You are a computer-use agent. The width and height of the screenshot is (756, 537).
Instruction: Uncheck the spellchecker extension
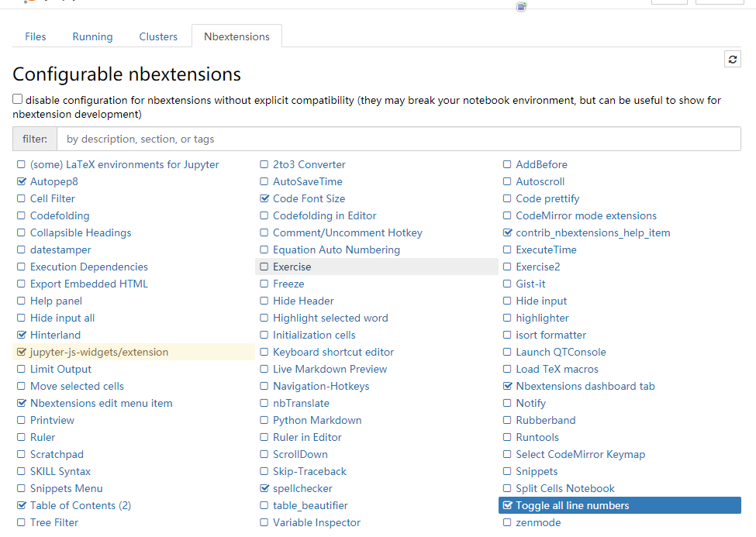pos(264,489)
